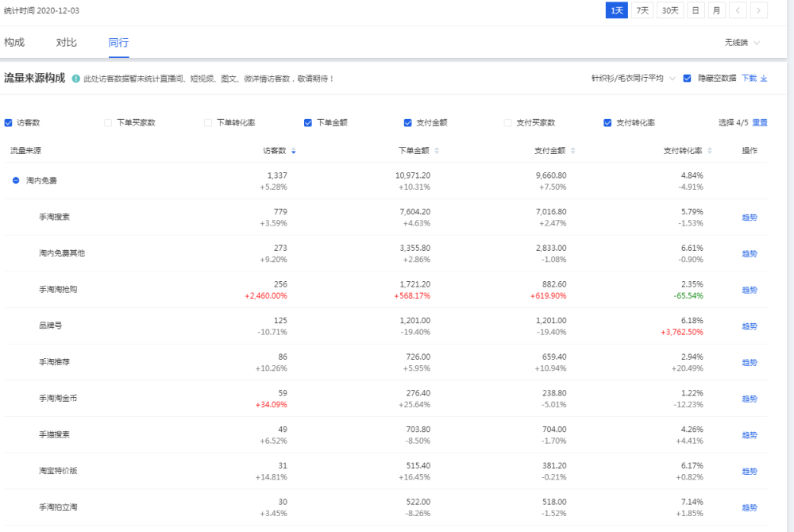Go to next date with right arrow

coord(759,10)
